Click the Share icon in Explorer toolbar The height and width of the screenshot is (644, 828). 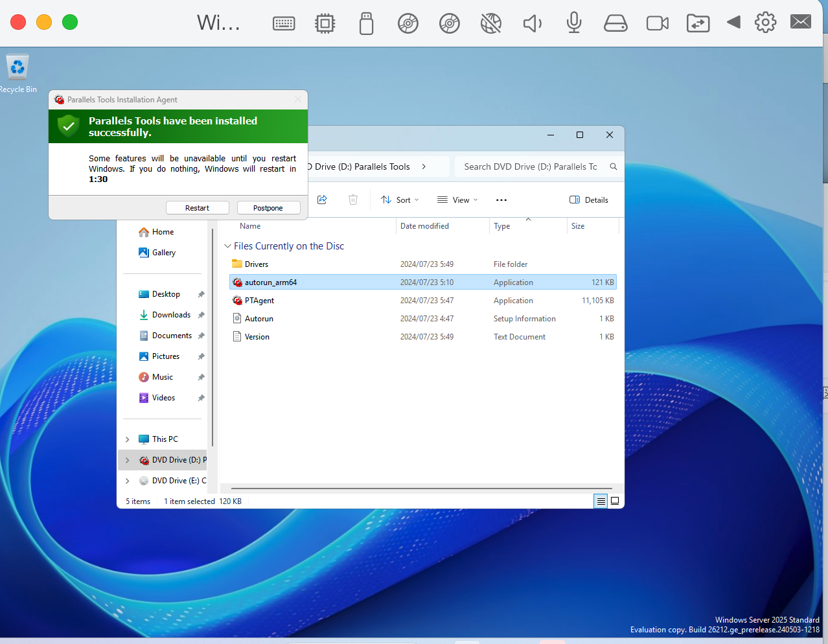(x=322, y=200)
